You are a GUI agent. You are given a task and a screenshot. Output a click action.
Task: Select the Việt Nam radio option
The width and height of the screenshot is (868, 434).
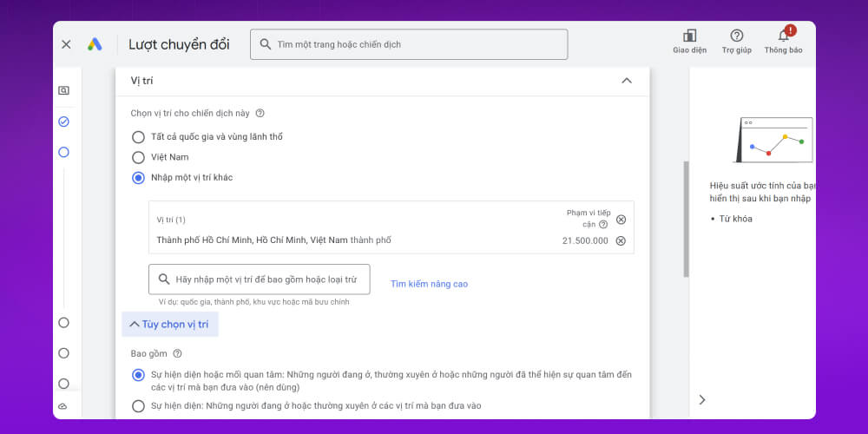[138, 157]
